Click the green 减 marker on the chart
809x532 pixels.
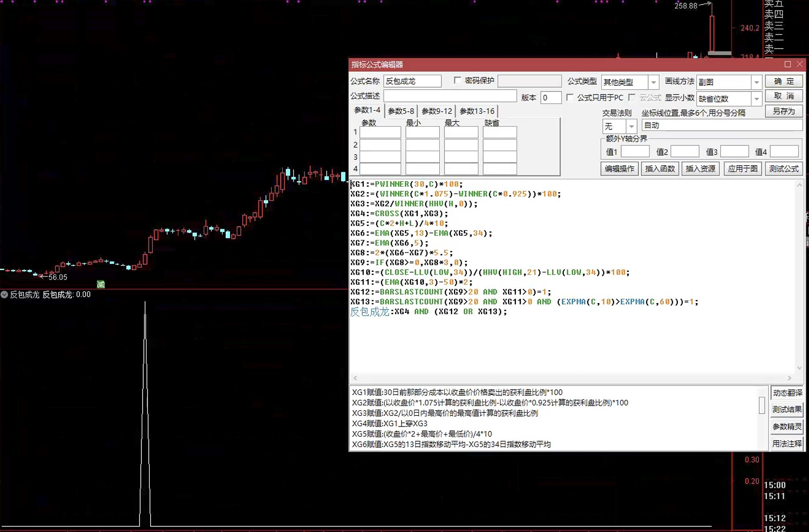coord(101,284)
